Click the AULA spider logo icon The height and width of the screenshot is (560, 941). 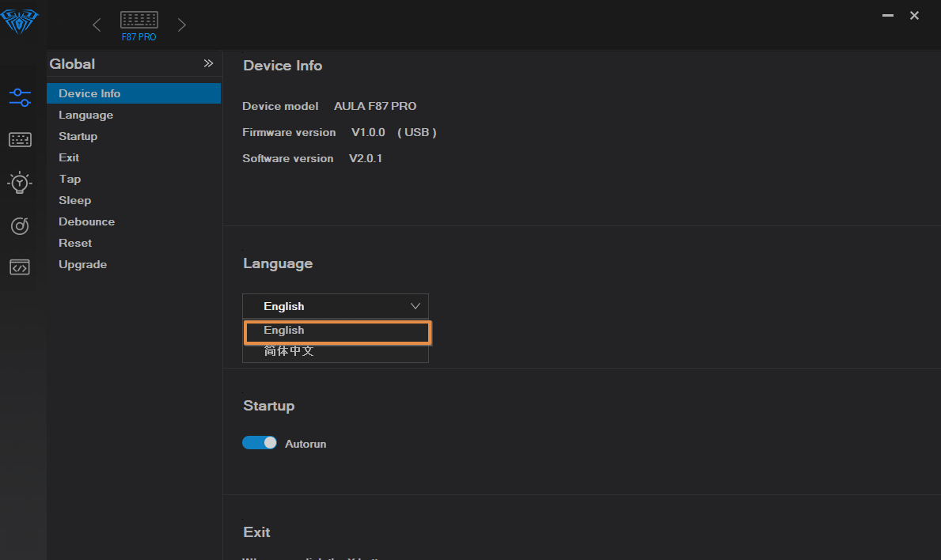pos(19,21)
